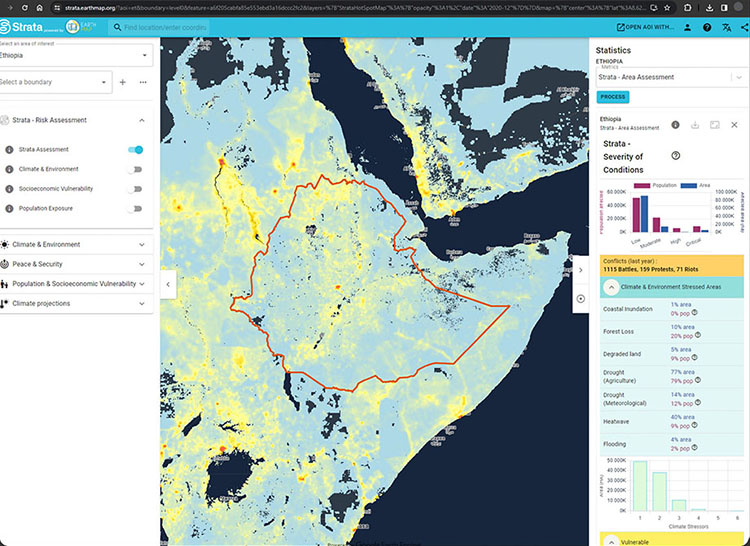The image size is (750, 546).
Task: Click info icon beside Drought (Agriculture) pop
Action: click(x=698, y=380)
